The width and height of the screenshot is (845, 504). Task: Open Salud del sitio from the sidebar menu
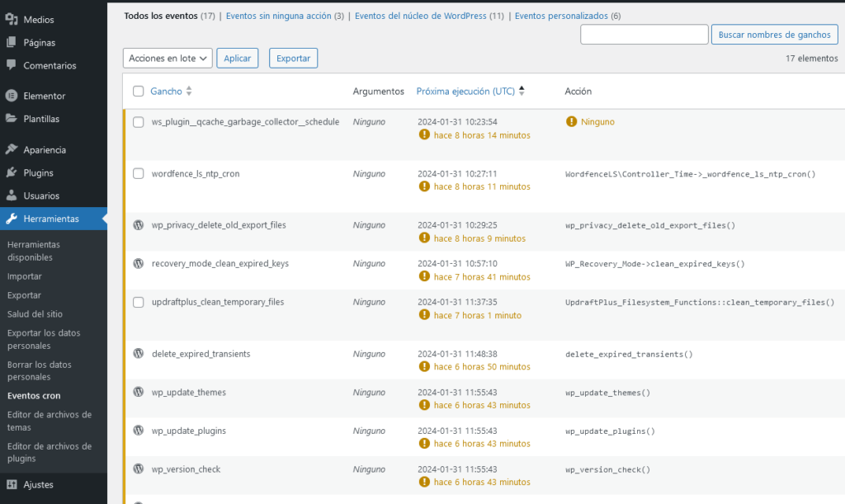point(35,313)
